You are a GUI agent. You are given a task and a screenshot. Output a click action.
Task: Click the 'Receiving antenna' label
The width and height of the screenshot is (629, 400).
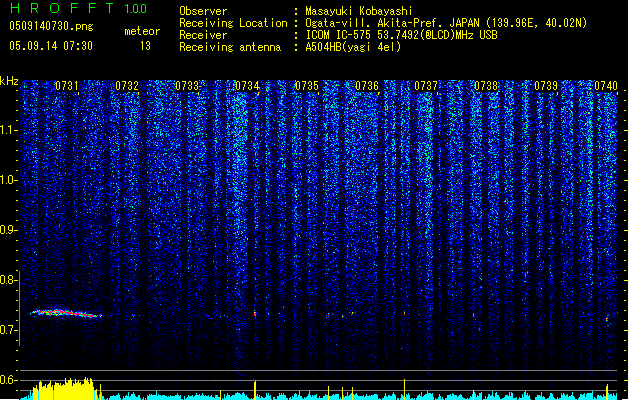230,47
